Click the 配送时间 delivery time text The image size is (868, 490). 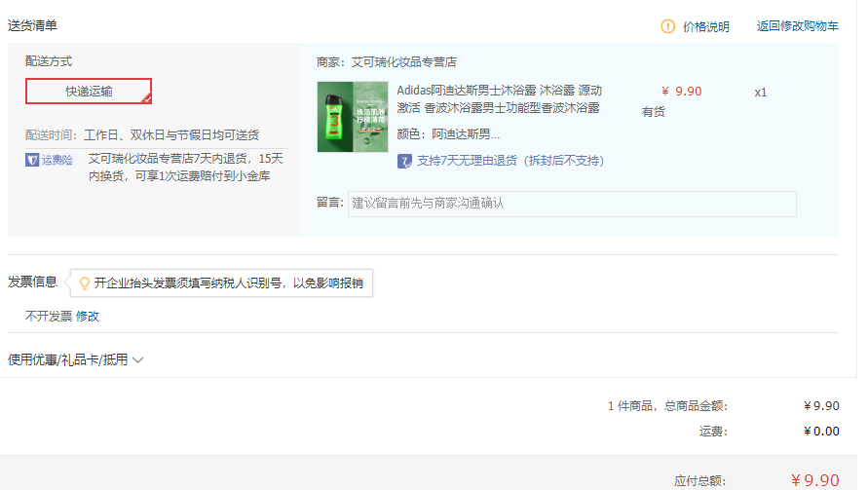[x=142, y=135]
